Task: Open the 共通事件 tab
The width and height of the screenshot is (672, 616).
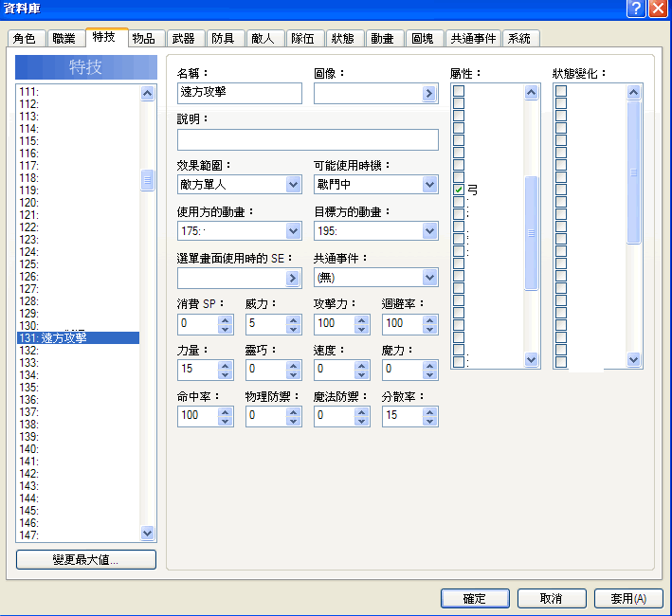Action: click(473, 39)
